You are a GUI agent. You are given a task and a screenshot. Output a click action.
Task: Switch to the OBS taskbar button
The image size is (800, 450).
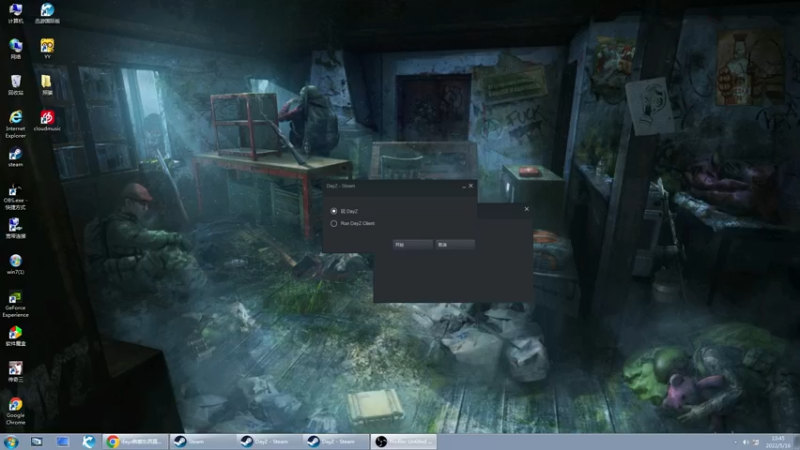pos(403,441)
